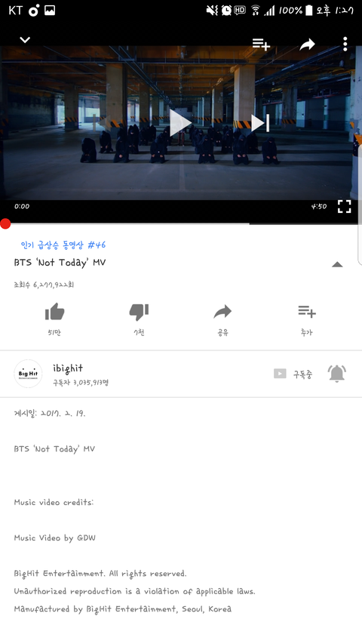362x644 pixels.
Task: Click the red playback progress handle
Action: click(x=5, y=223)
